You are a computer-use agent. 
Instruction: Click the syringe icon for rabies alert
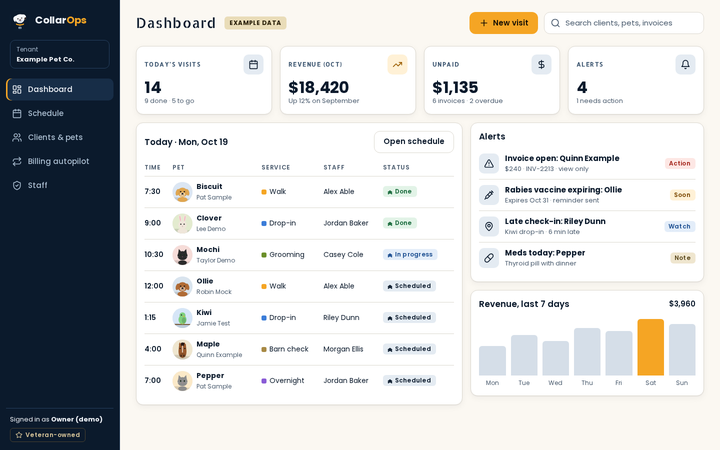click(489, 195)
